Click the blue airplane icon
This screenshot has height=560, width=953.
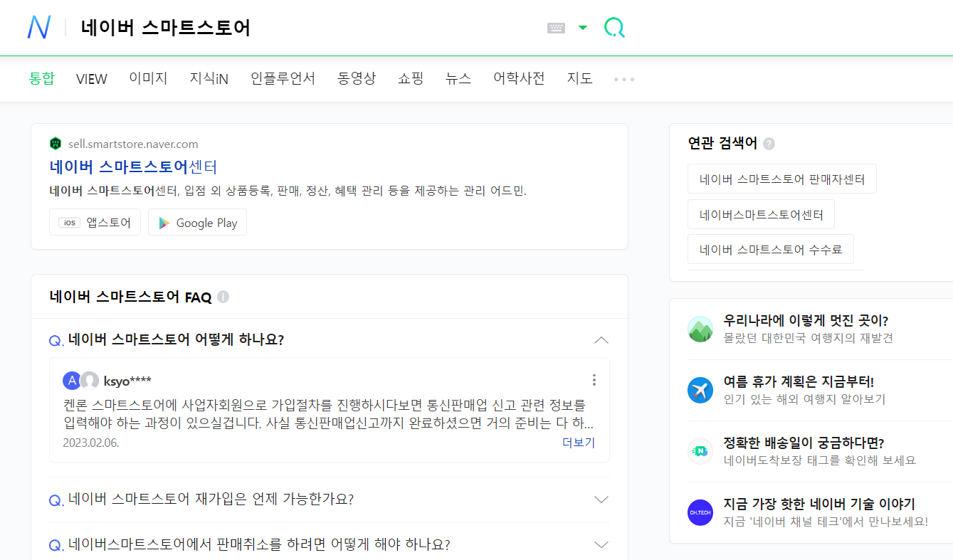[700, 390]
